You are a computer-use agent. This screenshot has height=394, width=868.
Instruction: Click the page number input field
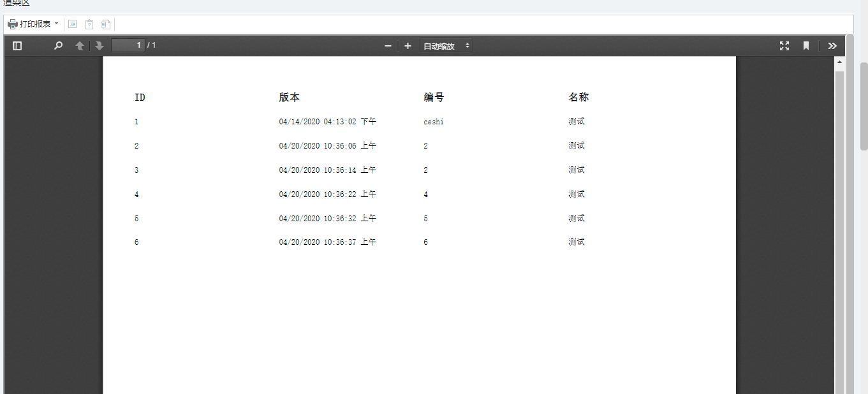128,45
